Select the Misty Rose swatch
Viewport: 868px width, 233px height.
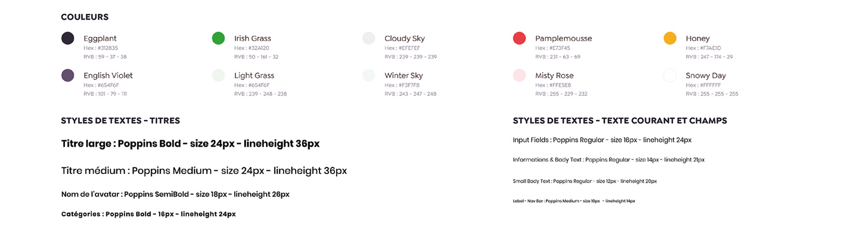[519, 75]
